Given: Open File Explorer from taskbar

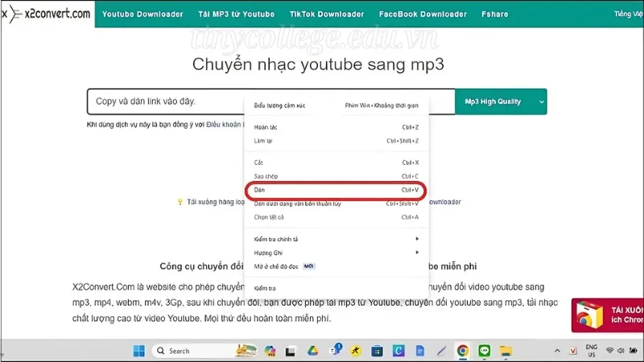Looking at the screenshot, I should coord(506,352).
